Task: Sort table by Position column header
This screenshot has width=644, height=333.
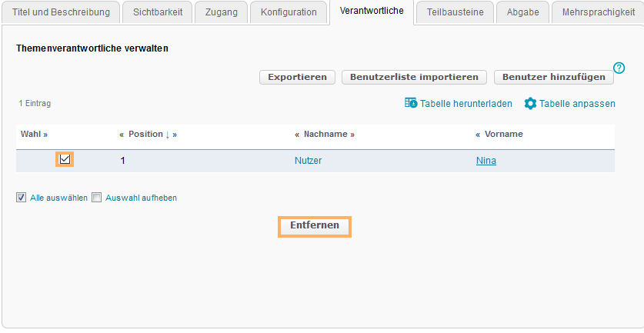Action: point(145,135)
